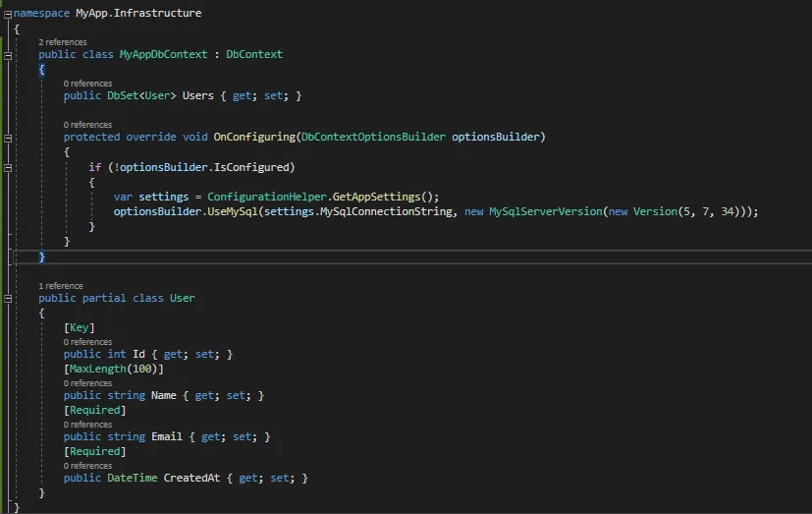Click the highlighted opening brace of MyAppDbContext
812x514 pixels.
(41, 70)
